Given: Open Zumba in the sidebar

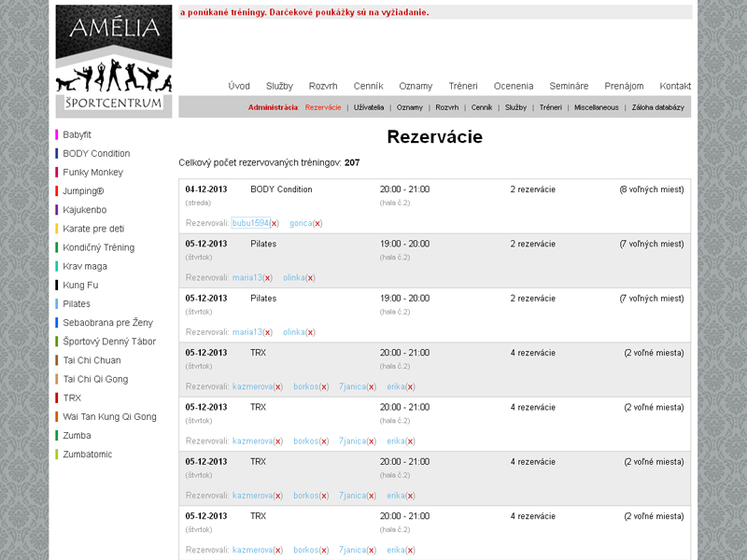Looking at the screenshot, I should [x=77, y=436].
